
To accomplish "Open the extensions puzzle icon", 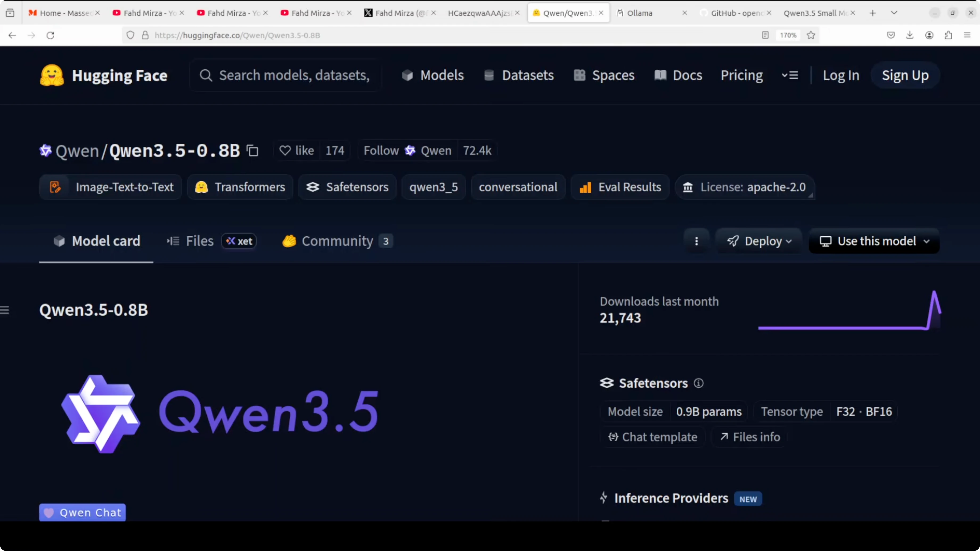I will (x=948, y=35).
